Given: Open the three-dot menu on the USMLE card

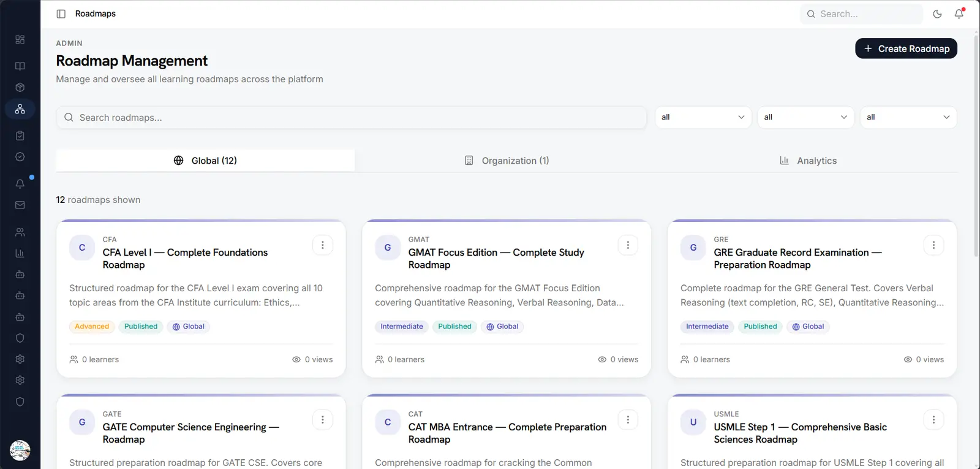Looking at the screenshot, I should 933,420.
